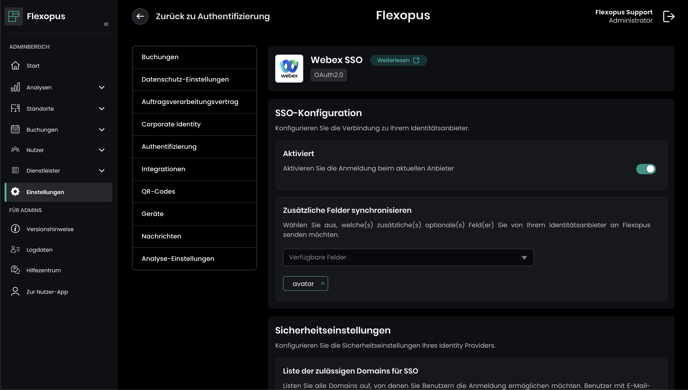Image resolution: width=688 pixels, height=390 pixels.
Task: Open Nachrichten settings section
Action: tap(194, 236)
